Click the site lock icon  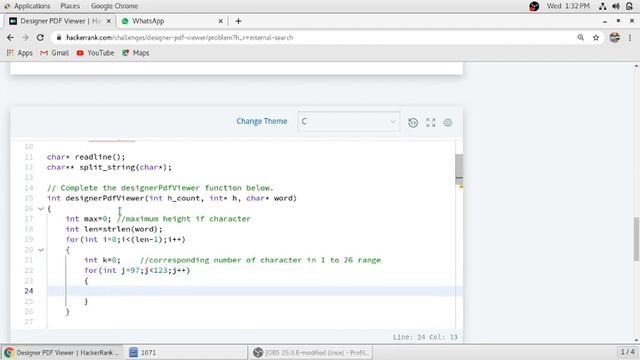pos(59,38)
